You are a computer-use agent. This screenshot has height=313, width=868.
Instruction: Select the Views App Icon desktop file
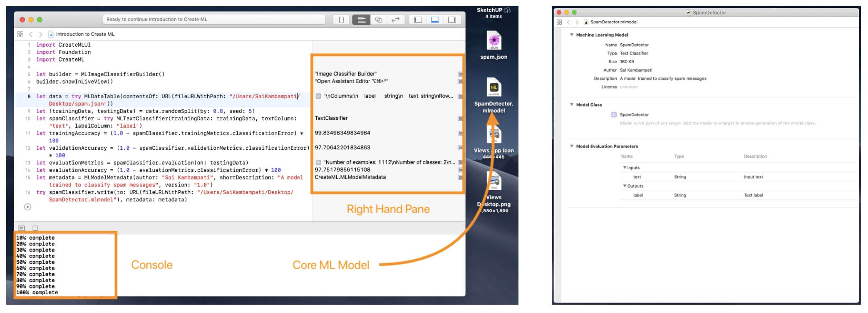click(494, 142)
